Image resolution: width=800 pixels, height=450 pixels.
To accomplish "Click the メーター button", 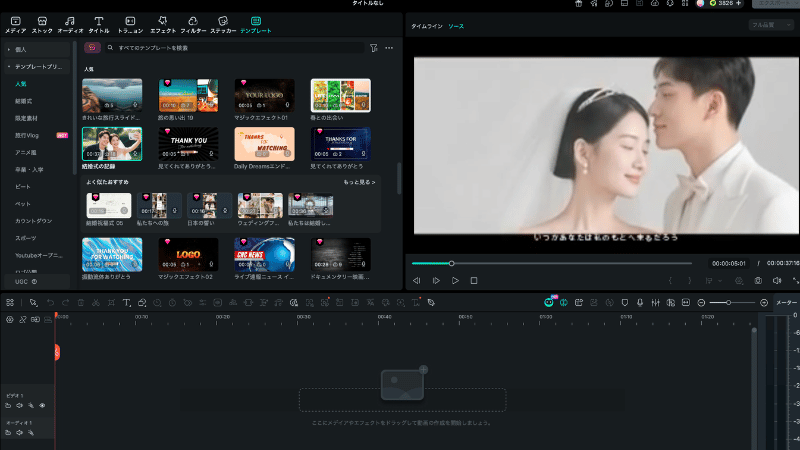I will [x=786, y=303].
